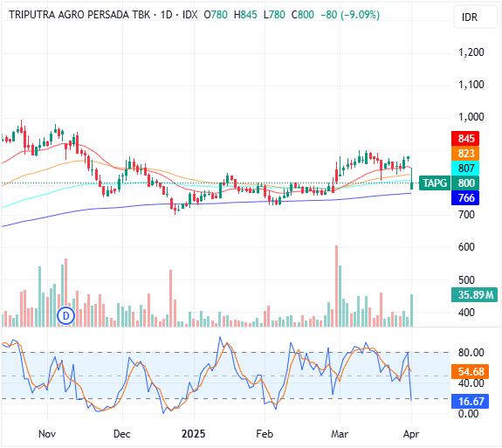502x448 pixels.
Task: Click the Nov label on time axis
Action: click(x=47, y=434)
